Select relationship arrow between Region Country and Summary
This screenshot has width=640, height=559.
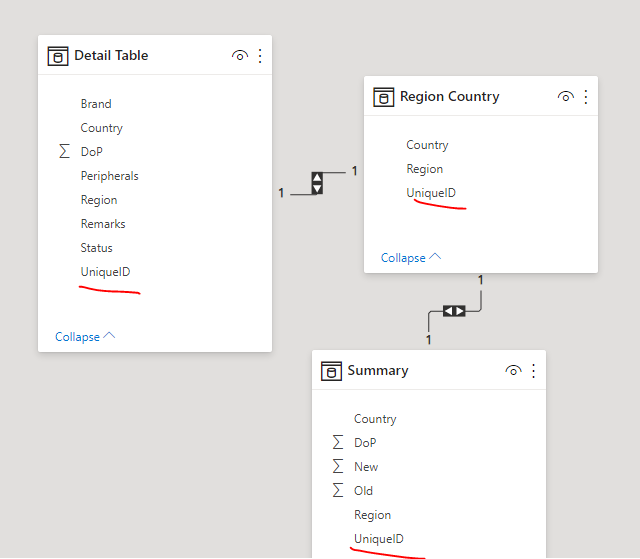pos(454,311)
